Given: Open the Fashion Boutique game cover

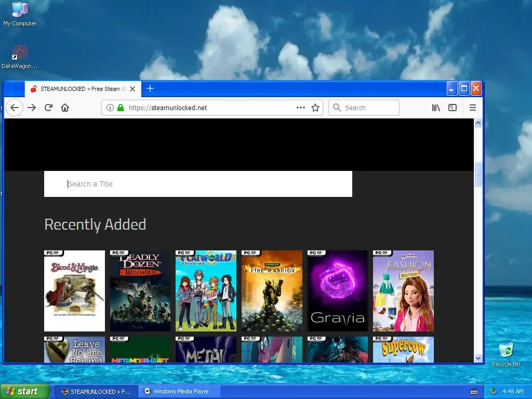Looking at the screenshot, I should [x=403, y=291].
